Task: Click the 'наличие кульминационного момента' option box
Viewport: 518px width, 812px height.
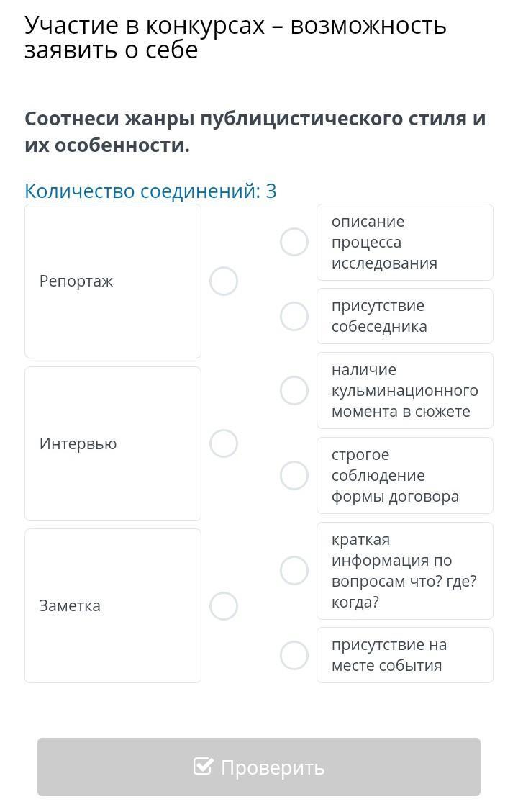Action: pos(405,390)
